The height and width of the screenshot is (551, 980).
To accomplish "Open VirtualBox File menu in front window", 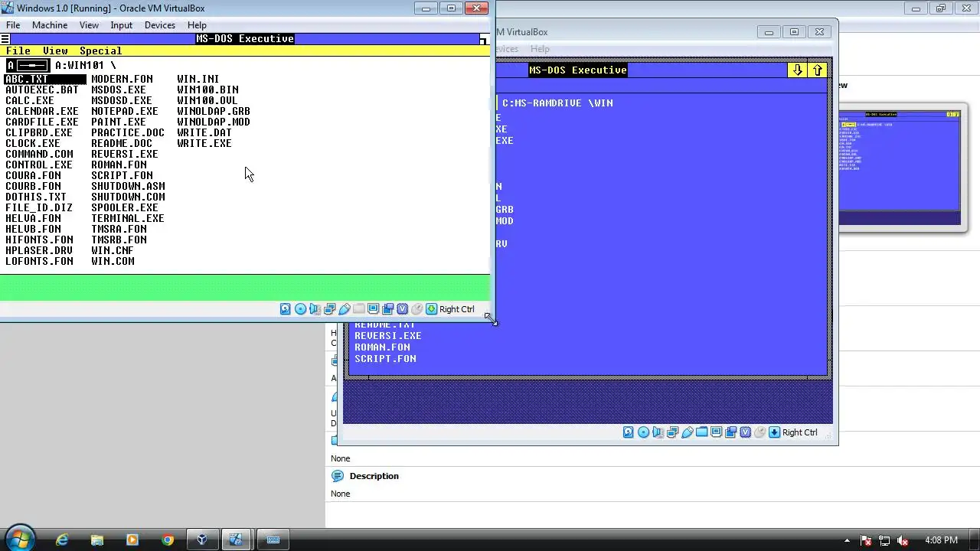I will pyautogui.click(x=13, y=25).
